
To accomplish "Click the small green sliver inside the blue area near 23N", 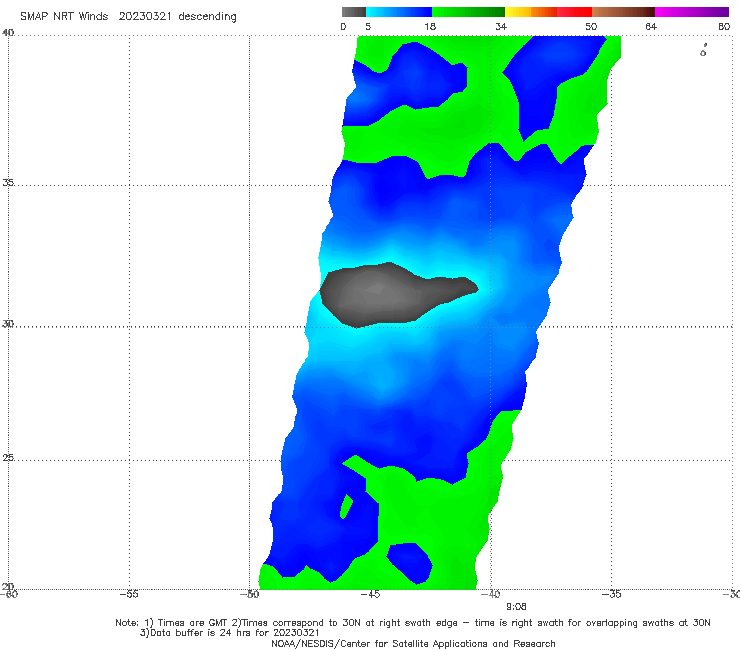I will (x=346, y=506).
